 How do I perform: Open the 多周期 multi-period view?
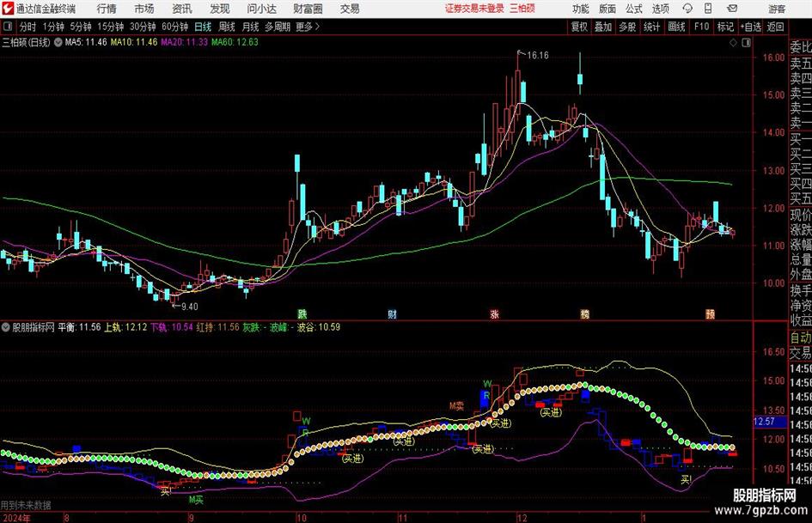[278, 27]
